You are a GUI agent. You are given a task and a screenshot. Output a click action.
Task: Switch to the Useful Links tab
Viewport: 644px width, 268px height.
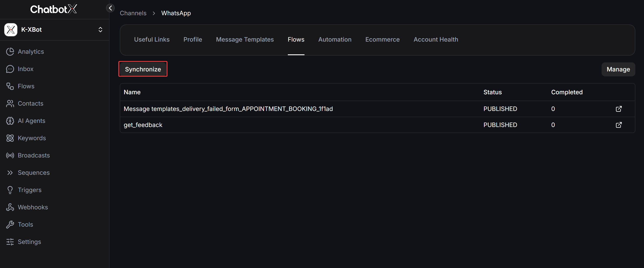pos(152,40)
